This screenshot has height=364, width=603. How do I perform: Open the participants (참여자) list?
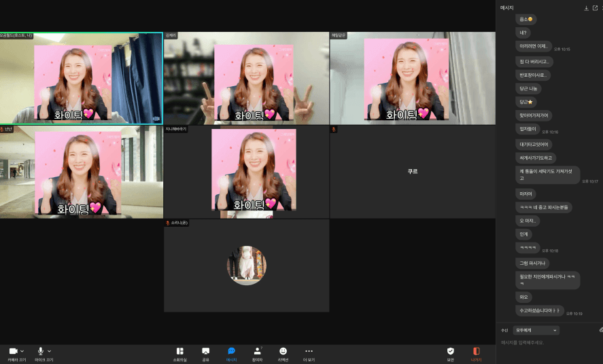coord(257,351)
